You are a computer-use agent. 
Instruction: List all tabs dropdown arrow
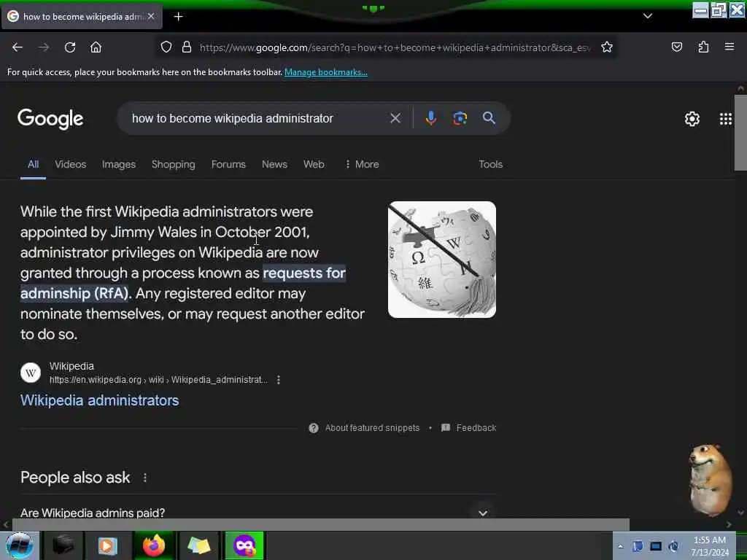[x=648, y=16]
